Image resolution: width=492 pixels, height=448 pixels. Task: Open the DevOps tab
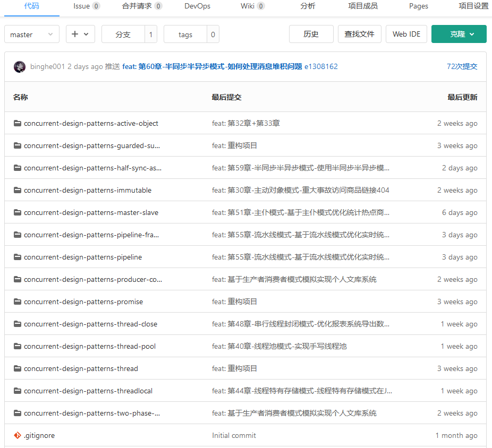(x=197, y=6)
